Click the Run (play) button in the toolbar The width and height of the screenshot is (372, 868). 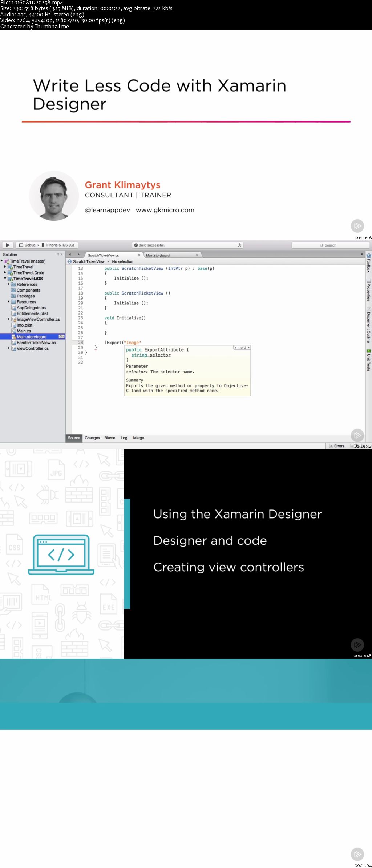[x=8, y=245]
